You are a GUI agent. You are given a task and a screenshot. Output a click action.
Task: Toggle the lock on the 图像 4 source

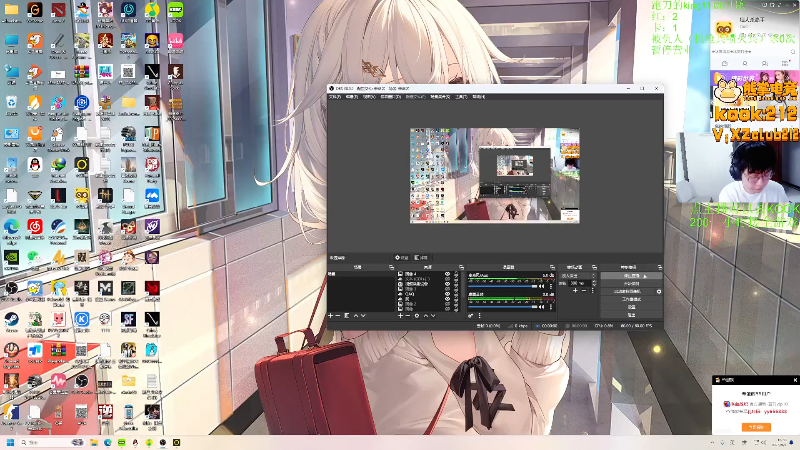pyautogui.click(x=456, y=274)
